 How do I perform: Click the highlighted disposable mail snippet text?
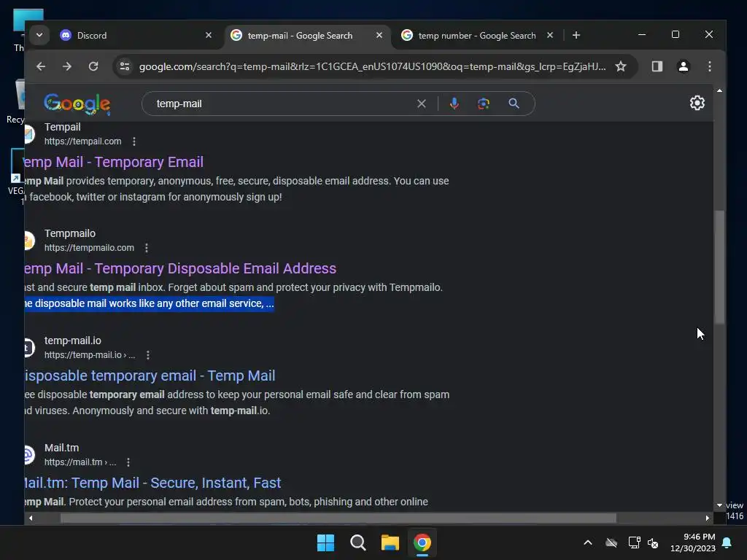click(149, 303)
